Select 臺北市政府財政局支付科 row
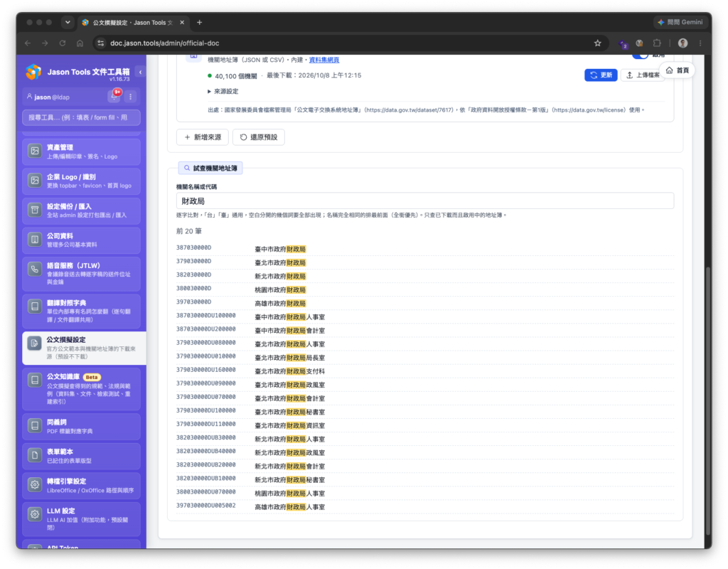This screenshot has width=728, height=569. [x=425, y=371]
